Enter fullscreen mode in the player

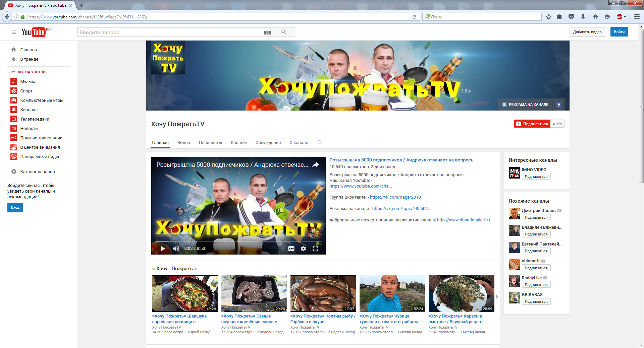[x=315, y=249]
